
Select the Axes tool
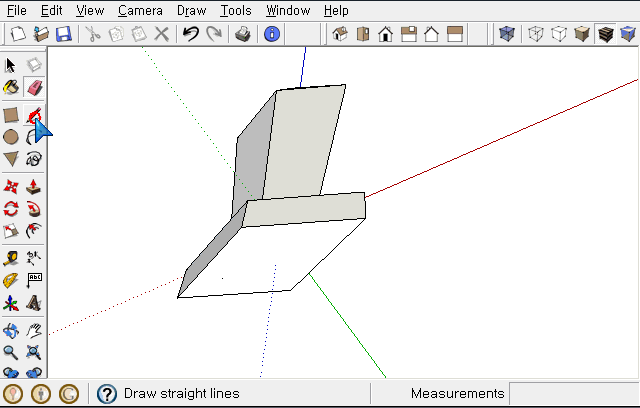click(x=11, y=304)
